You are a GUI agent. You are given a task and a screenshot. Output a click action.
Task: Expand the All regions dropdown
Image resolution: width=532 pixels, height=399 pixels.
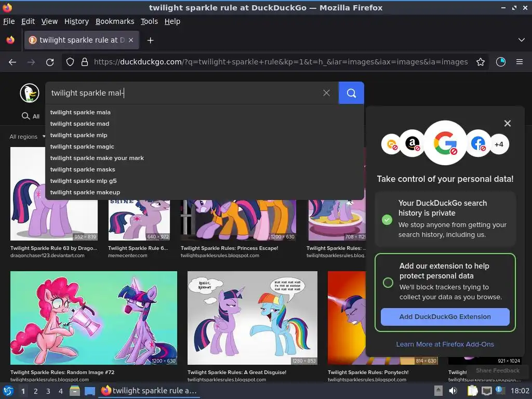27,137
